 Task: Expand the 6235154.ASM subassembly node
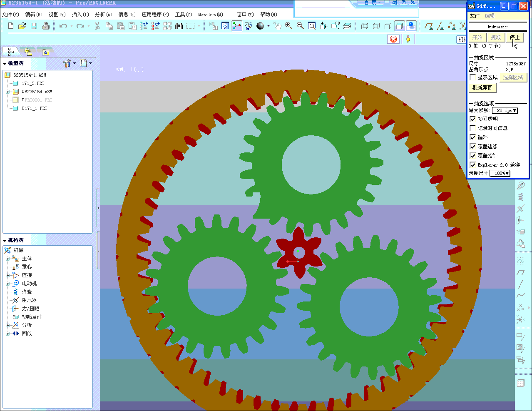[8, 92]
